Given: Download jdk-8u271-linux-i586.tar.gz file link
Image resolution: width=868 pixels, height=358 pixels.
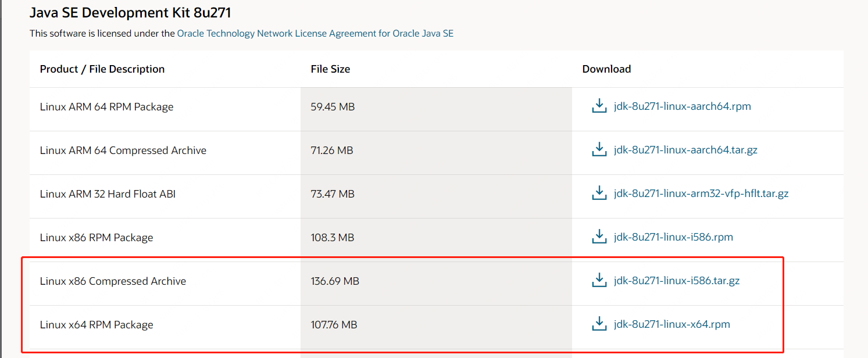Looking at the screenshot, I should 677,281.
